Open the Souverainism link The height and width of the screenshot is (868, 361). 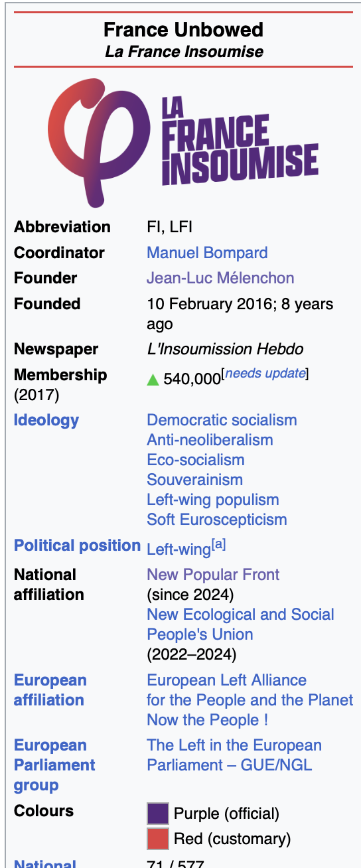tap(194, 480)
